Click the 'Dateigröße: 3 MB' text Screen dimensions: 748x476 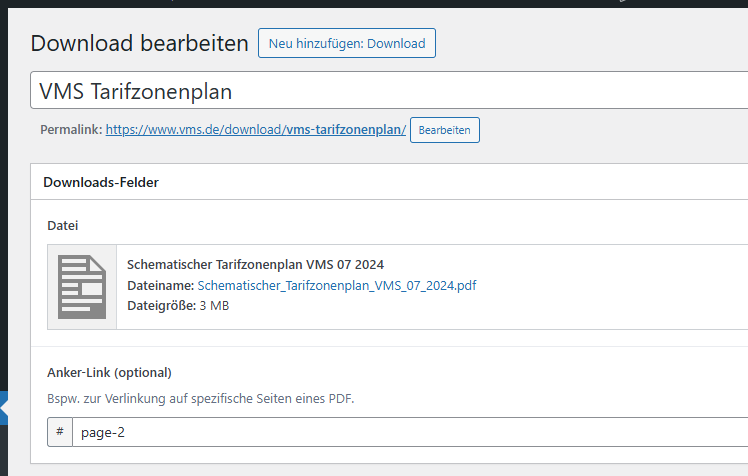[178, 305]
